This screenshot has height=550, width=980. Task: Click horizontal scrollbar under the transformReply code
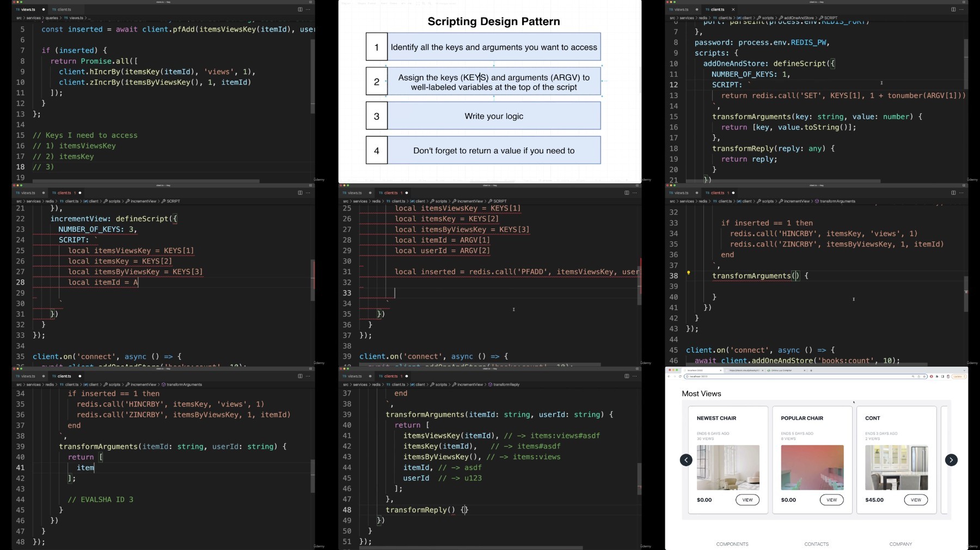tap(471, 548)
